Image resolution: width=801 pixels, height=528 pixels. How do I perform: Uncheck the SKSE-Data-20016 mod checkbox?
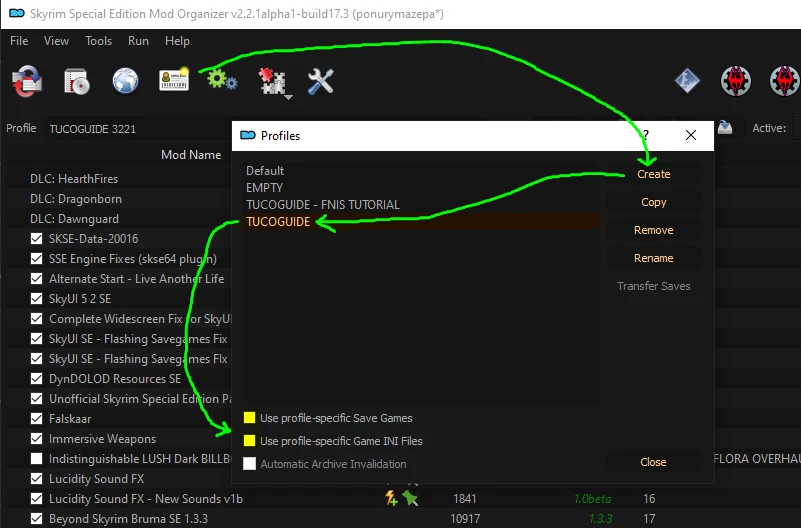point(36,238)
